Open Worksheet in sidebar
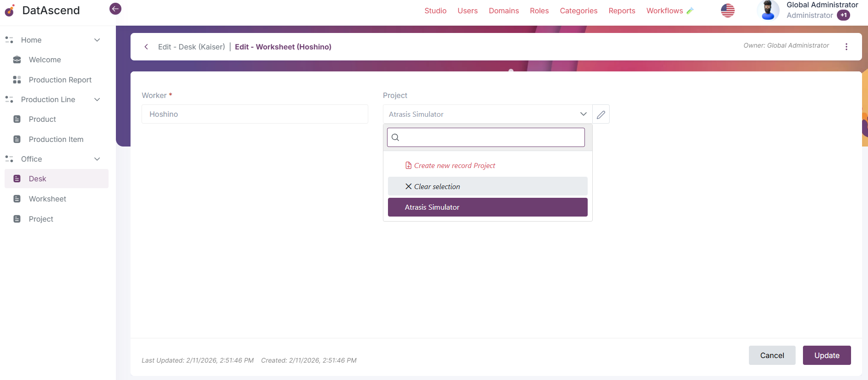868x380 pixels. click(x=47, y=199)
